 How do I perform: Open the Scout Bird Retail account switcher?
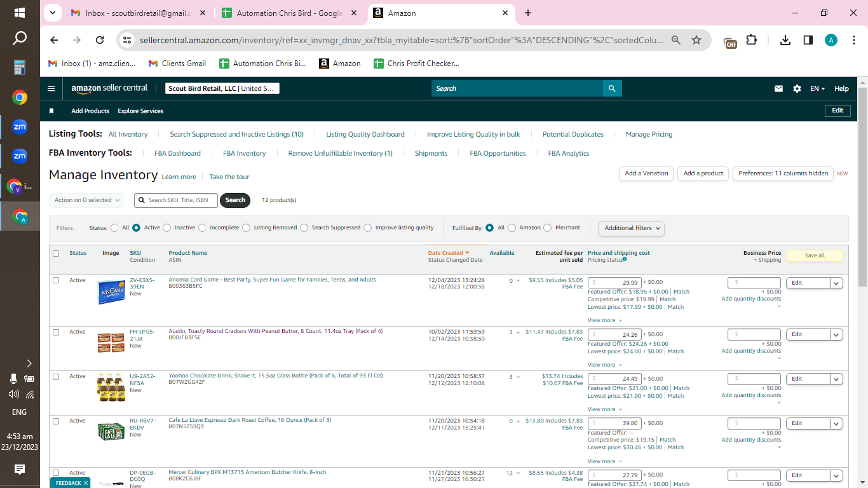pyautogui.click(x=222, y=89)
